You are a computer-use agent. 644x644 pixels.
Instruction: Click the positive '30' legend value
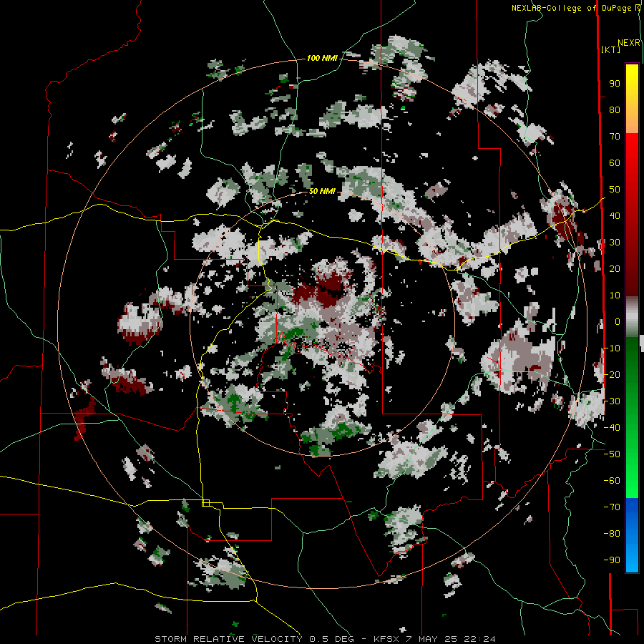point(615,243)
